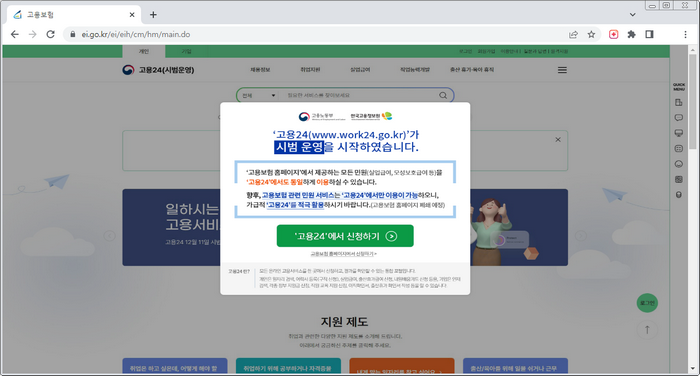Click the scroll-to-top arrow button
Viewport: 700px width, 376px height.
click(x=647, y=330)
